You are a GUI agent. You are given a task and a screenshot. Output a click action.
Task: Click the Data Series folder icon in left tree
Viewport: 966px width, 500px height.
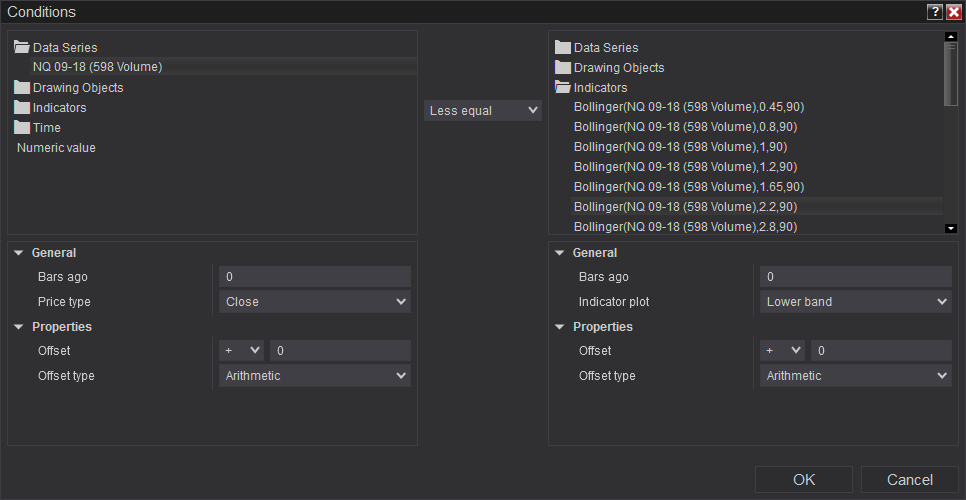pos(22,47)
